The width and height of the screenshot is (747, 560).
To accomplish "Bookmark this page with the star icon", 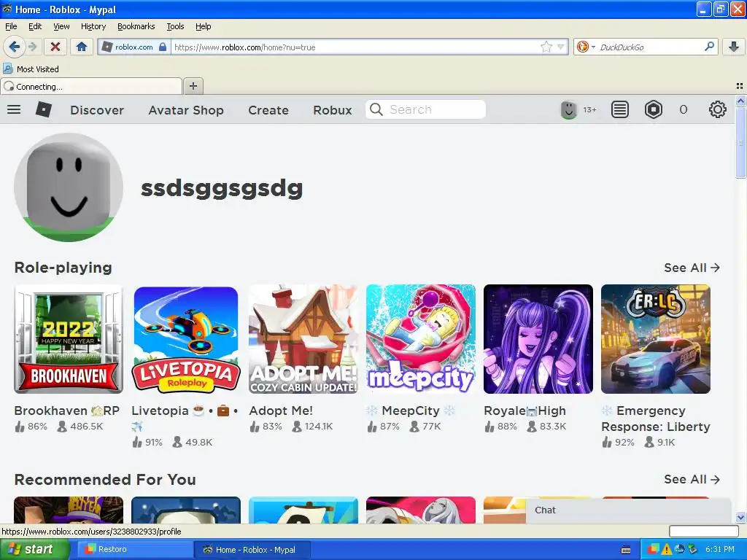I will [x=546, y=47].
